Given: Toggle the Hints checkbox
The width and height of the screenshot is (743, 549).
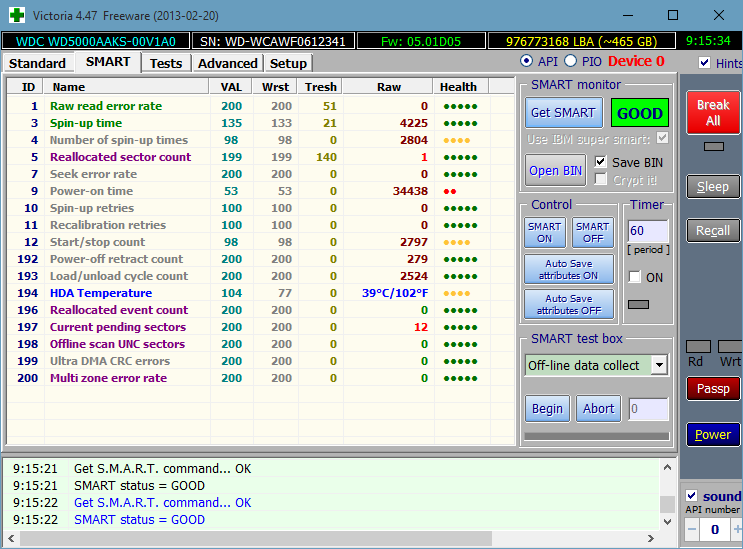Looking at the screenshot, I should [704, 63].
